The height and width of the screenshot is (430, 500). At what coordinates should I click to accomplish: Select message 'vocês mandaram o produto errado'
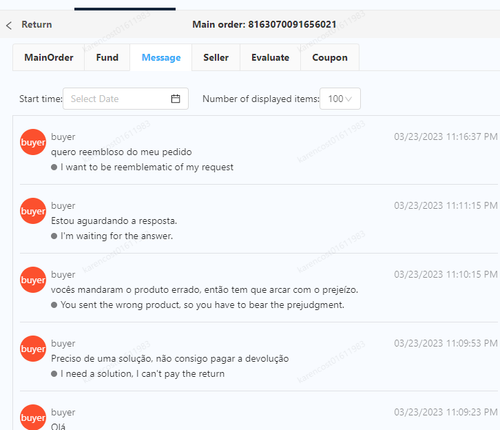pos(126,290)
